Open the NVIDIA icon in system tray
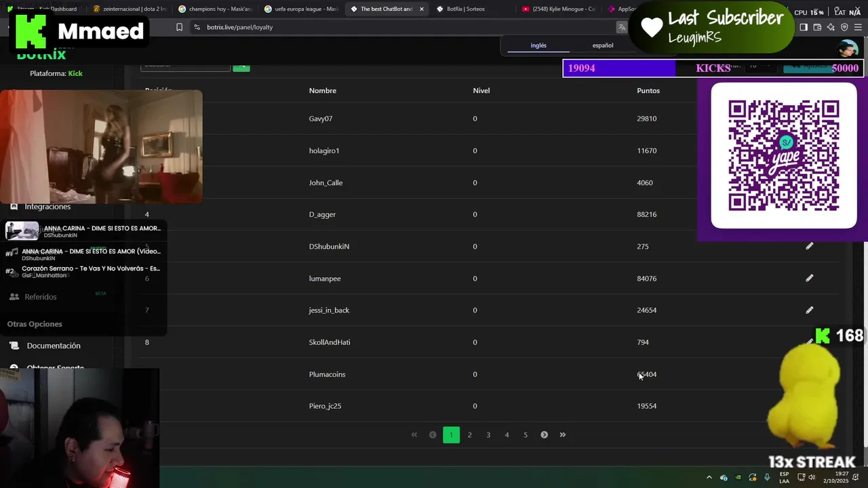The height and width of the screenshot is (488, 868). [738, 477]
